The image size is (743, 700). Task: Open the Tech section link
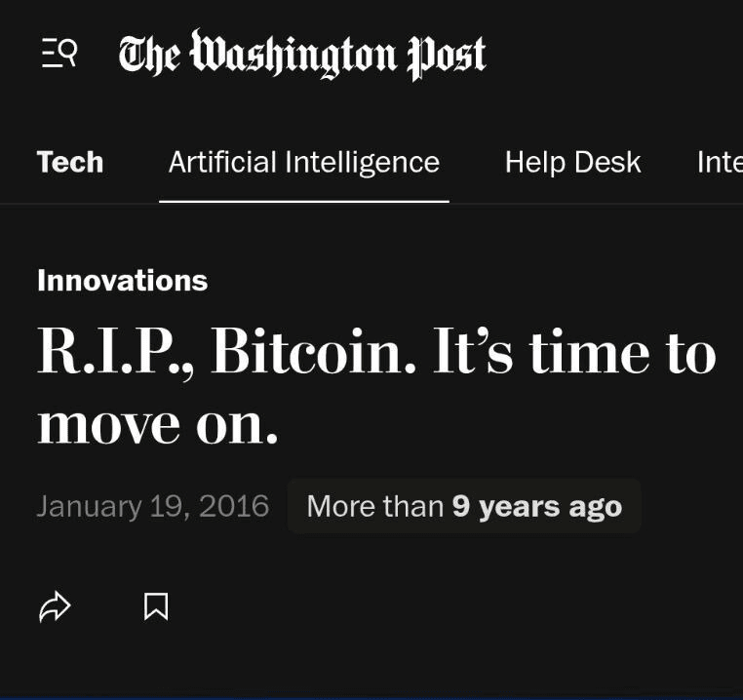point(70,162)
